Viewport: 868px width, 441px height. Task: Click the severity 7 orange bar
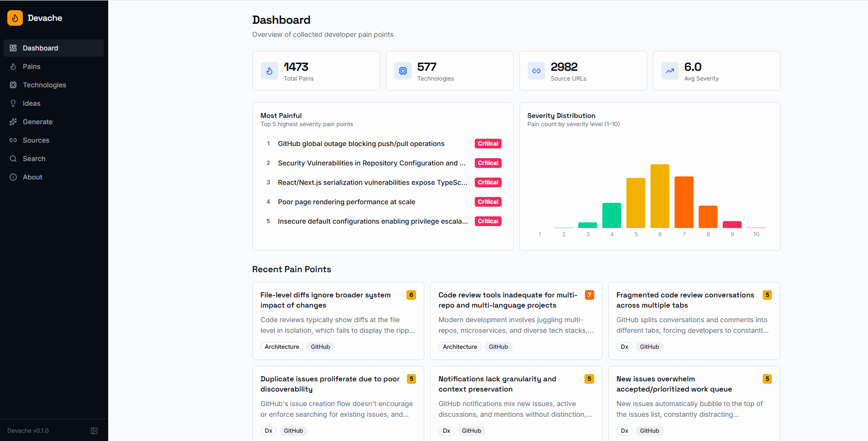[684, 202]
